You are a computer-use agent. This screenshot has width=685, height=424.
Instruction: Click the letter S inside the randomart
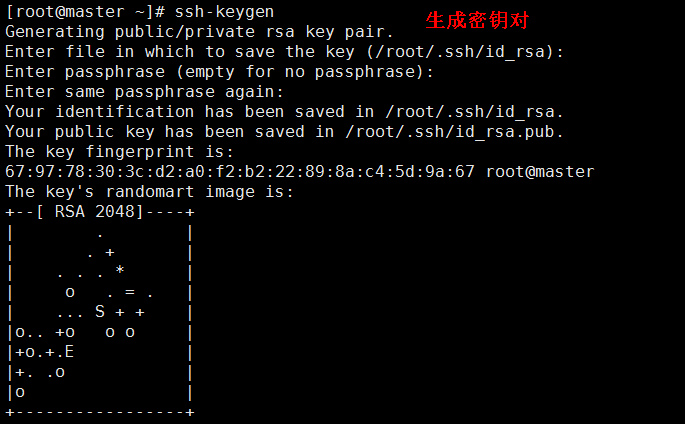[100, 312]
